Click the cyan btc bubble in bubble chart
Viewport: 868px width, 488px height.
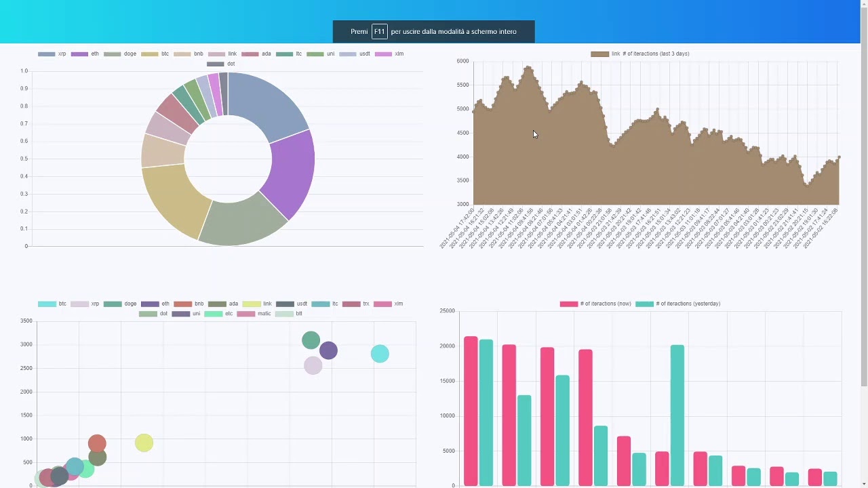point(380,353)
